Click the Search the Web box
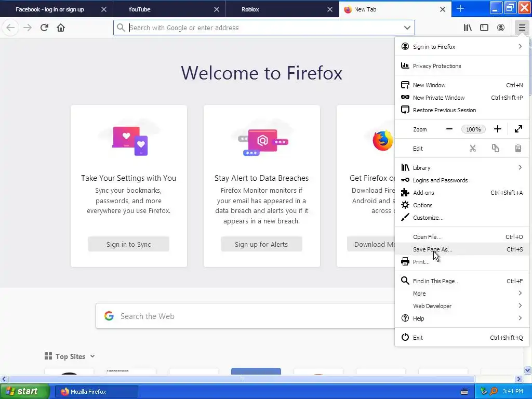The width and height of the screenshot is (532, 399). pos(245,316)
